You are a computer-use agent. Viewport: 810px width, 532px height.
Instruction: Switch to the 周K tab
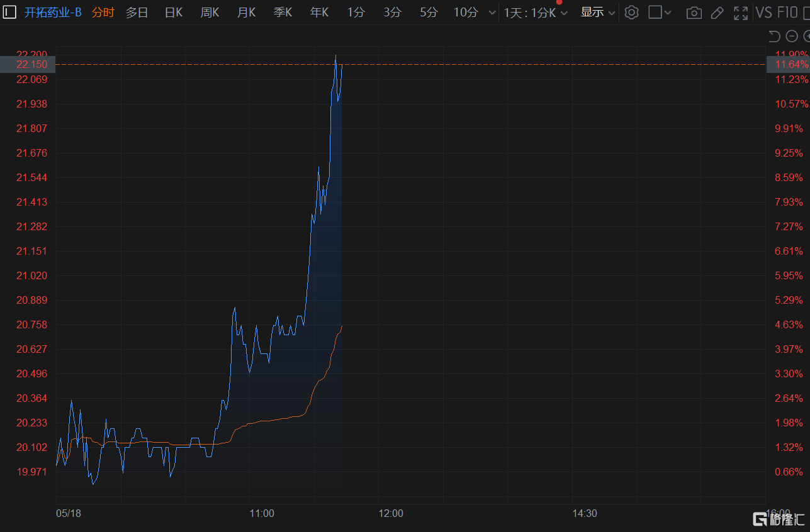pyautogui.click(x=210, y=13)
